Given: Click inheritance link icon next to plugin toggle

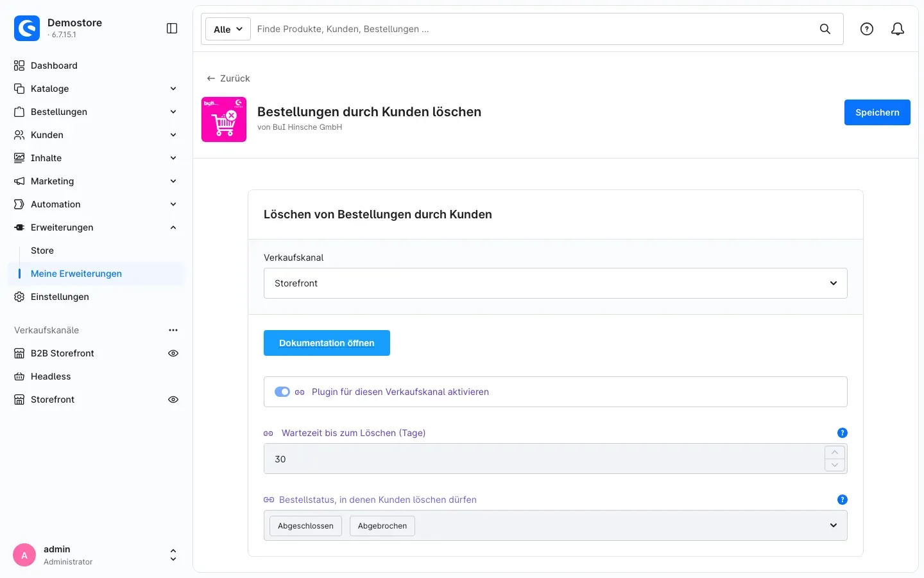Looking at the screenshot, I should click(x=300, y=392).
